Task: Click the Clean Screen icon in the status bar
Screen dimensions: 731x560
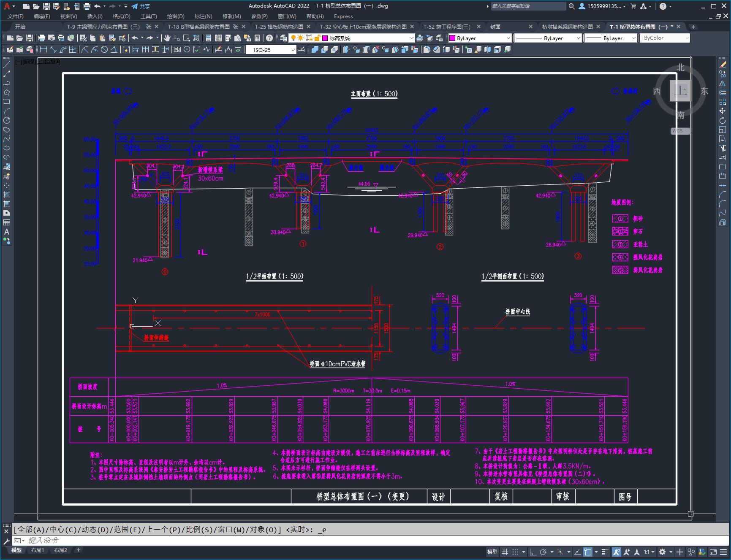Action: coord(713,552)
